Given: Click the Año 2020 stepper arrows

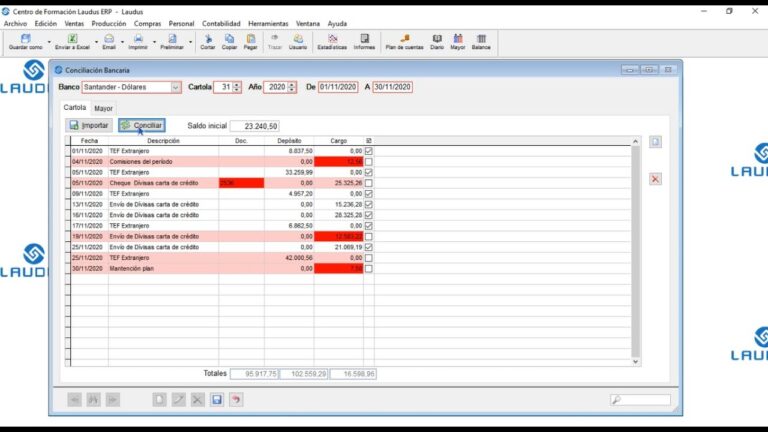Looking at the screenshot, I should coord(291,87).
